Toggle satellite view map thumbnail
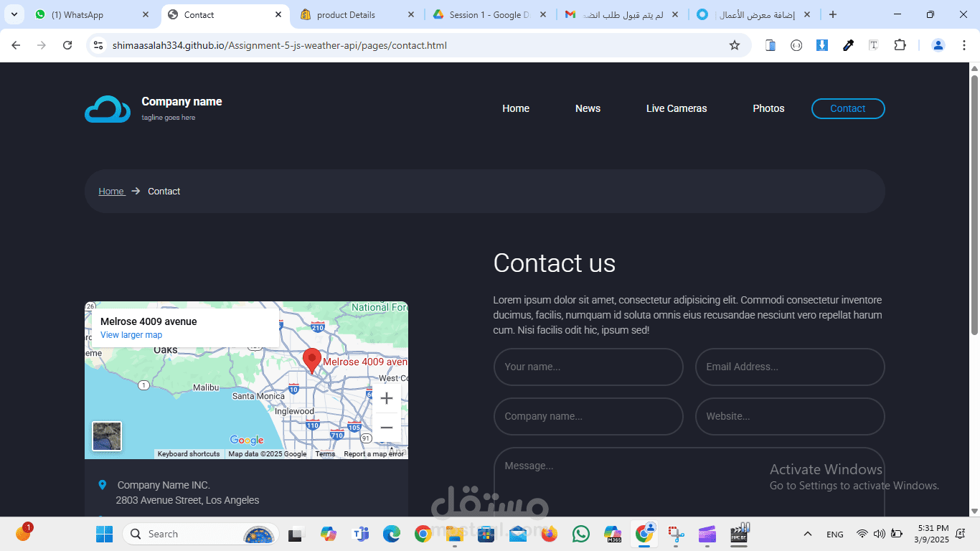The image size is (980, 551). (x=107, y=436)
